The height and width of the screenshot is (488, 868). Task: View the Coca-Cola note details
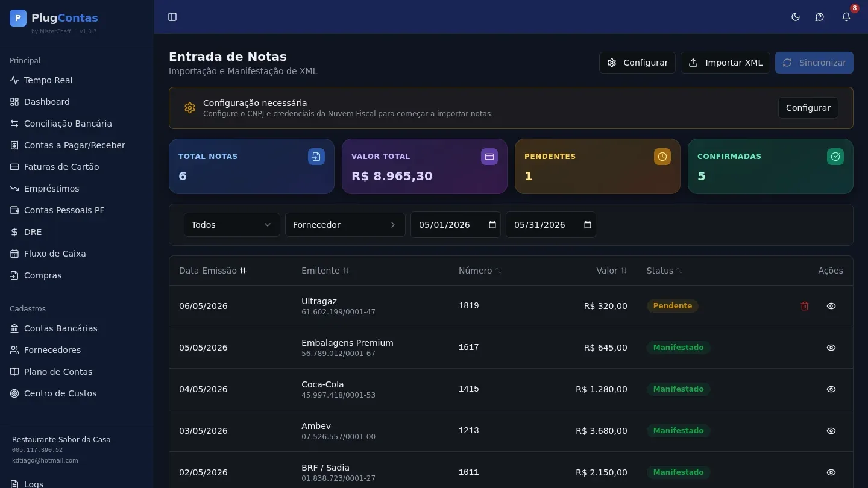coord(831,389)
